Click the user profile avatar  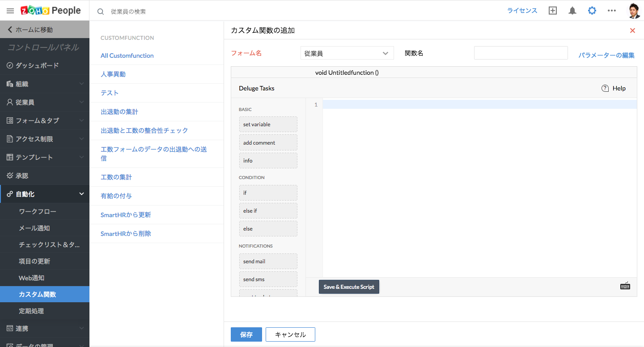(634, 11)
